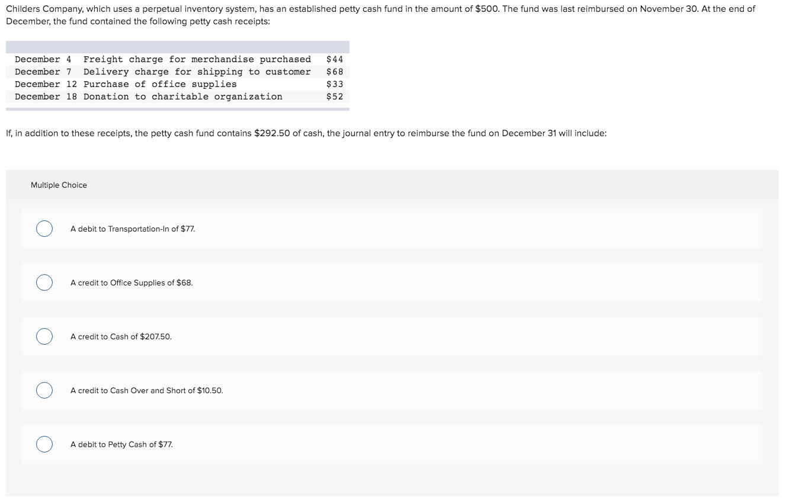Select radio button for Petty Cash debit answer
The height and width of the screenshot is (504, 812).
[x=44, y=444]
